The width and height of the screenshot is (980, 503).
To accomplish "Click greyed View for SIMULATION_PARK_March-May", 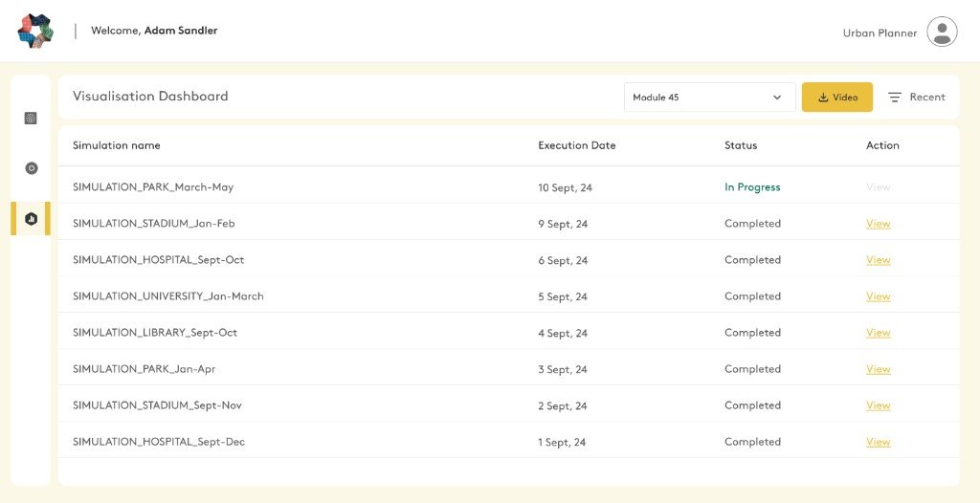I will (x=879, y=186).
